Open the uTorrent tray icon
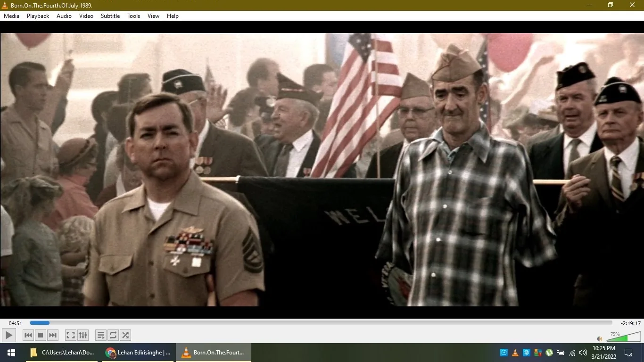The image size is (644, 362). [549, 352]
